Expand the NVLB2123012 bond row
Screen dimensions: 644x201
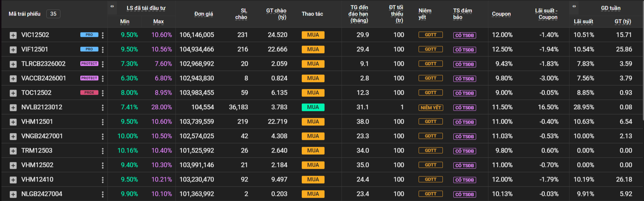13,107
